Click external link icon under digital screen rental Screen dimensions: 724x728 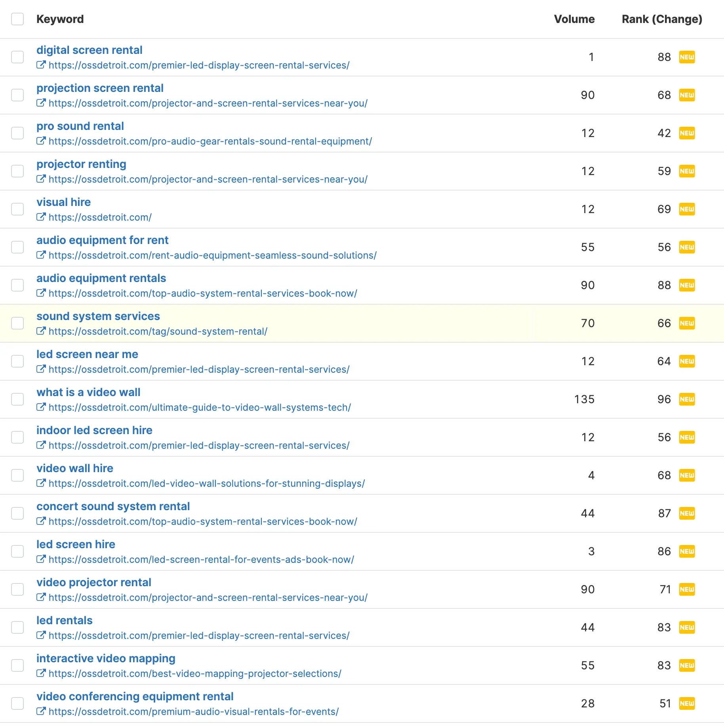click(x=41, y=65)
